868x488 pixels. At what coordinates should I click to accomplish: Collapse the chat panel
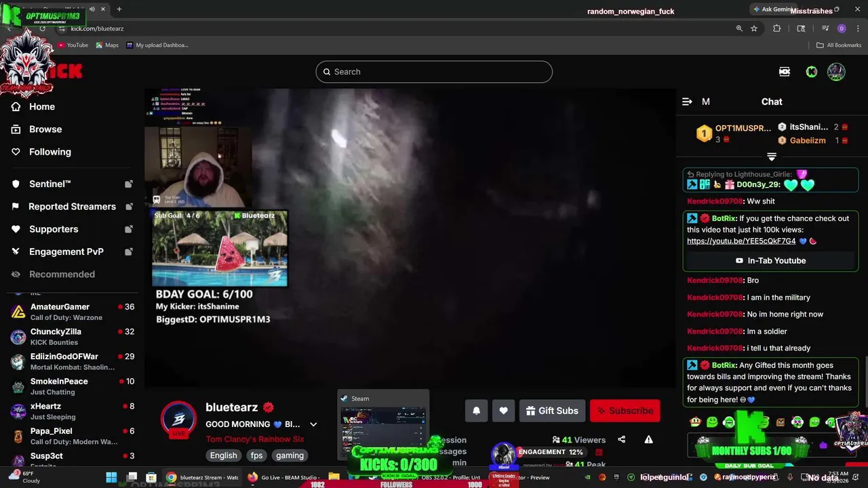(687, 102)
